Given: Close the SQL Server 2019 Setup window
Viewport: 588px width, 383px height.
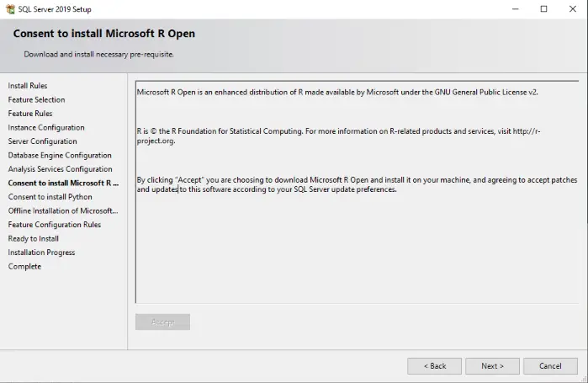Looking at the screenshot, I should [573, 9].
